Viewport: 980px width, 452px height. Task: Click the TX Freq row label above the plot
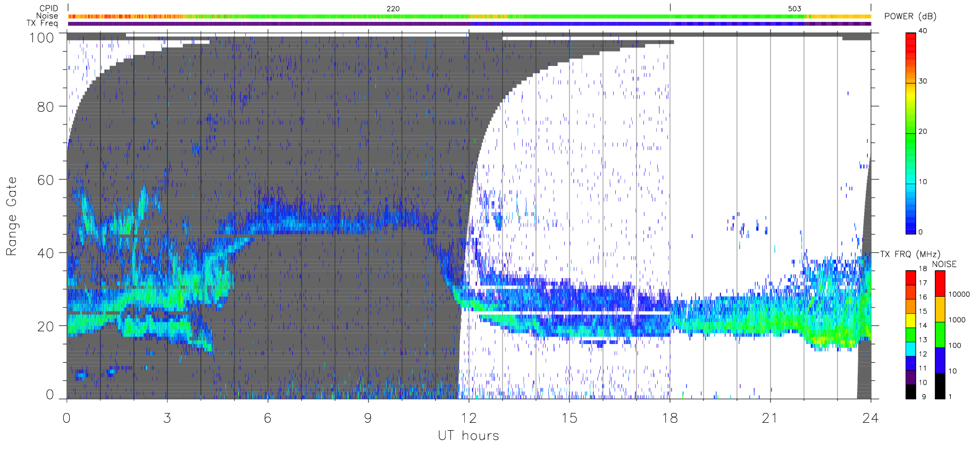43,23
